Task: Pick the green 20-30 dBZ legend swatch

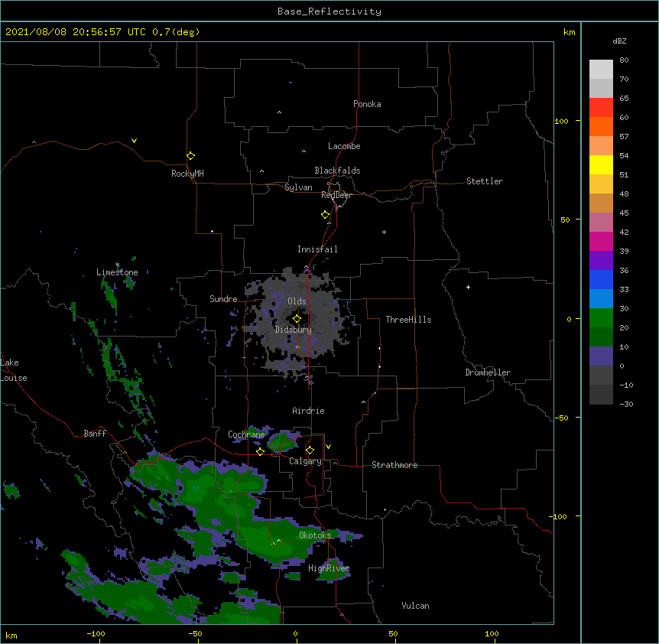Action: pos(601,318)
